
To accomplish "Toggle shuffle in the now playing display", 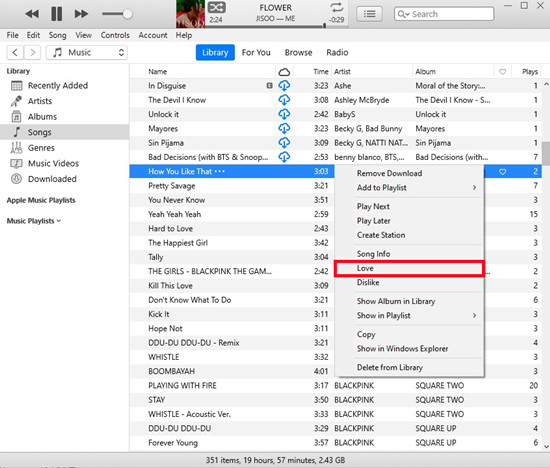I will [x=216, y=7].
